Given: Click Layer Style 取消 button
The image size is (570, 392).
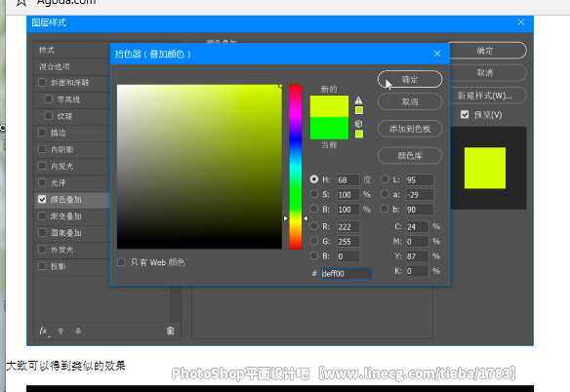Looking at the screenshot, I should click(x=488, y=73).
